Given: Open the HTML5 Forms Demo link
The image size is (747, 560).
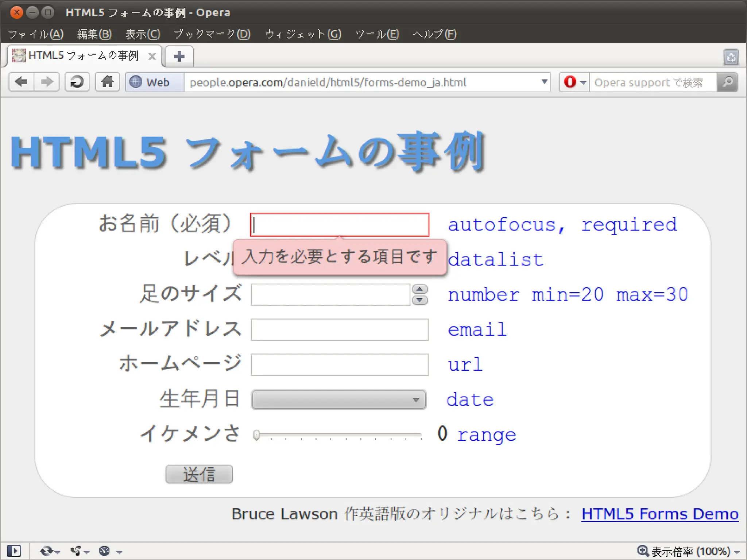Looking at the screenshot, I should pyautogui.click(x=660, y=514).
